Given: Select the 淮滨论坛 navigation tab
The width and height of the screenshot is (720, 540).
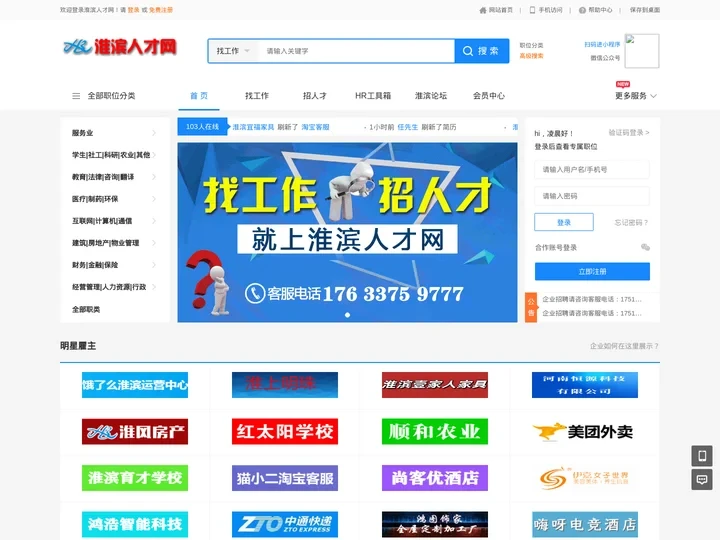Looking at the screenshot, I should pyautogui.click(x=431, y=96).
